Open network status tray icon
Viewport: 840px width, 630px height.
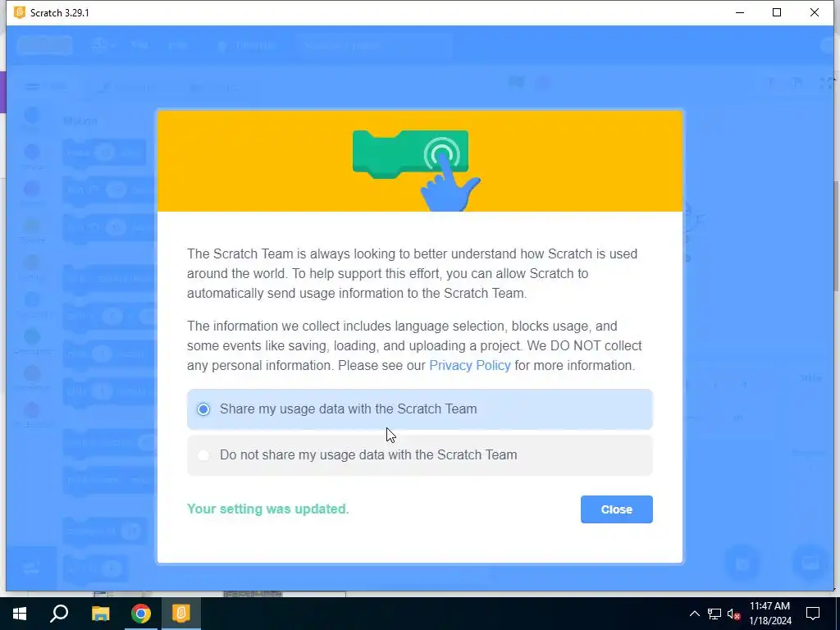(714, 614)
